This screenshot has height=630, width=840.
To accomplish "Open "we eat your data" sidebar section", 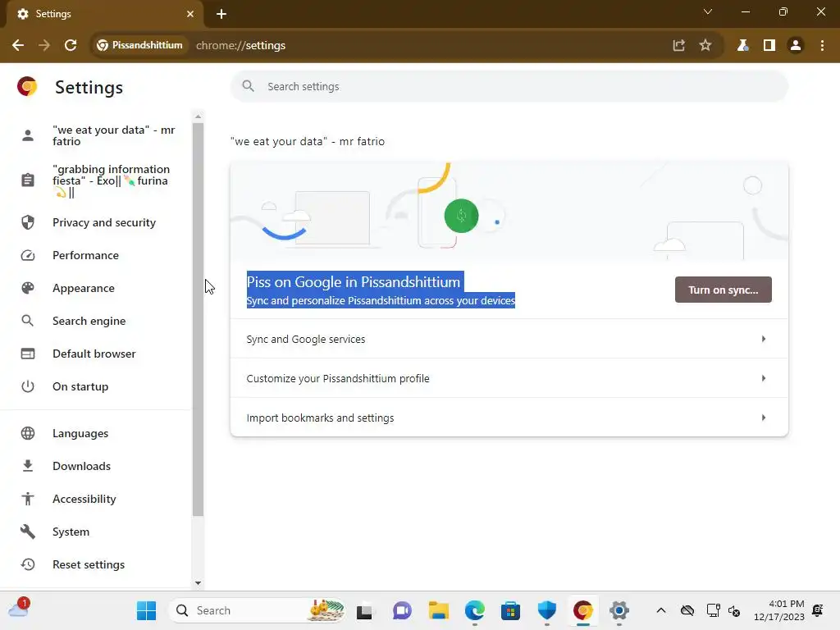I will (97, 135).
